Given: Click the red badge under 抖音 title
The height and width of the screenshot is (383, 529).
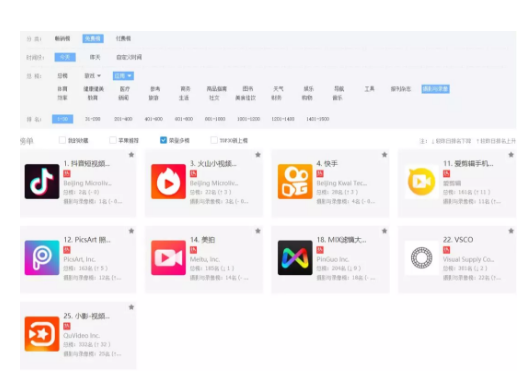Looking at the screenshot, I should coord(67,173).
